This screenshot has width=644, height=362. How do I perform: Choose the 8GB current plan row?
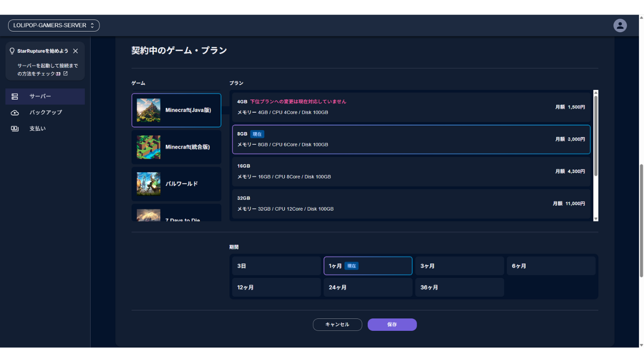tap(411, 139)
